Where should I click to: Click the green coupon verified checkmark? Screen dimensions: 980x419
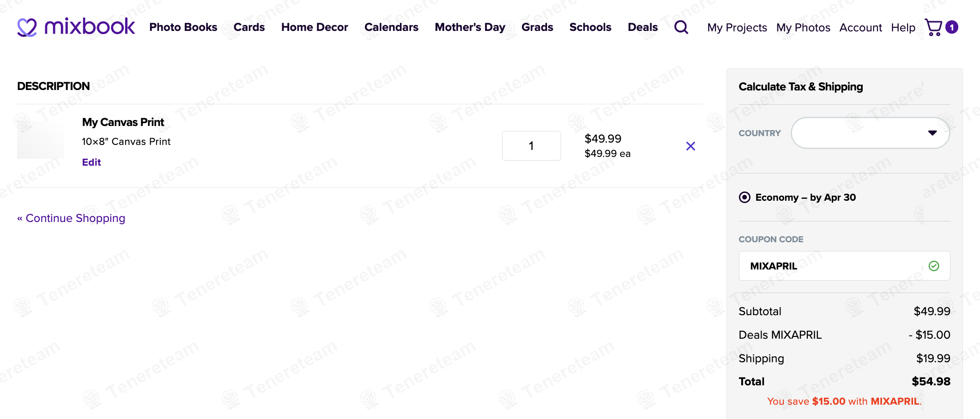[x=933, y=266]
